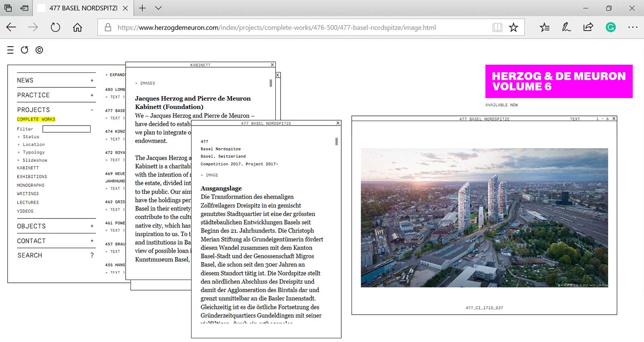The image size is (644, 342).
Task: Click the site reset circular arrow icon
Action: click(25, 50)
